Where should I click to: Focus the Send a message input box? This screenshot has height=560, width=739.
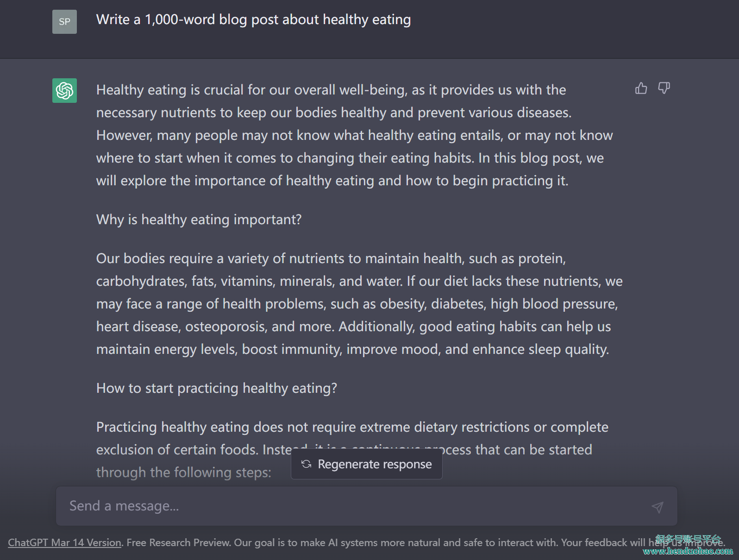pyautogui.click(x=367, y=506)
